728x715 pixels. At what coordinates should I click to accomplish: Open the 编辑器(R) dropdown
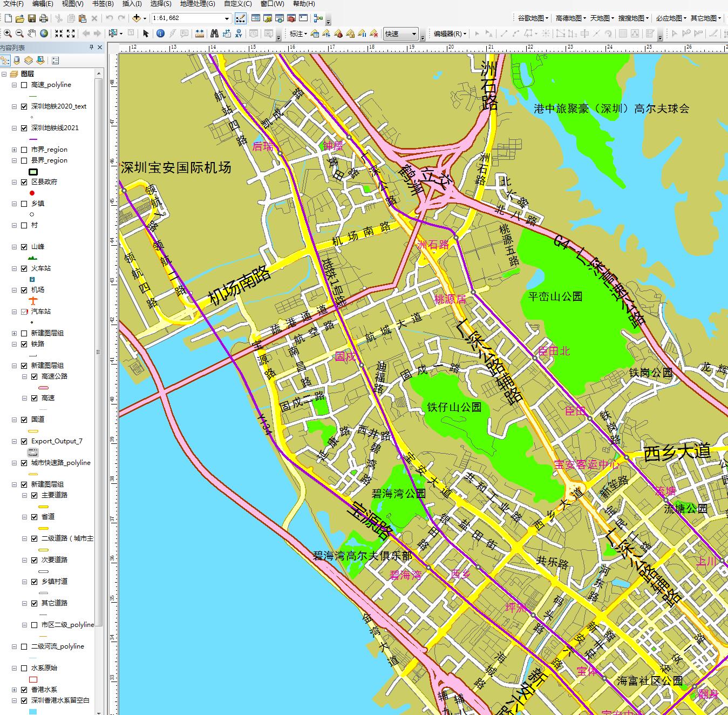[450, 33]
